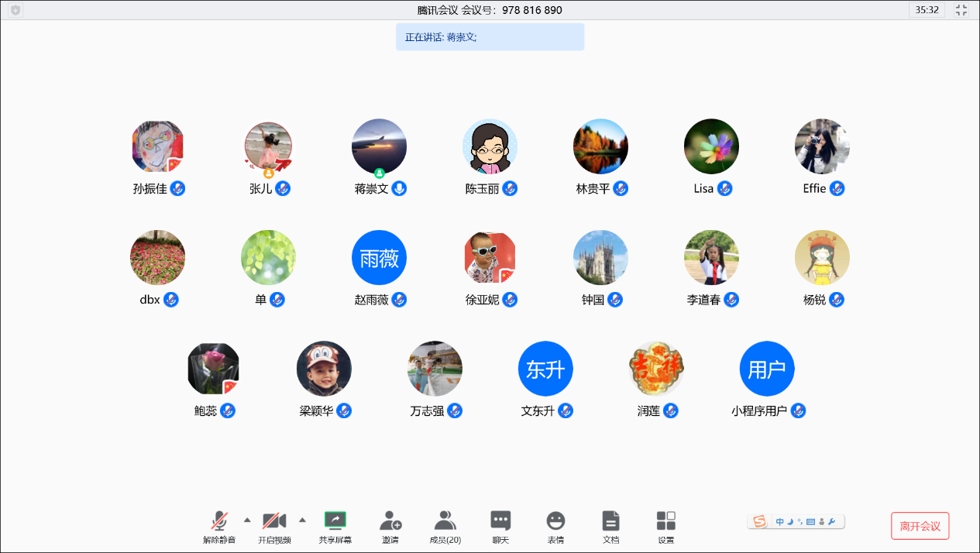Click muted mic icon next to 李道春
The width and height of the screenshot is (980, 553).
[732, 299]
